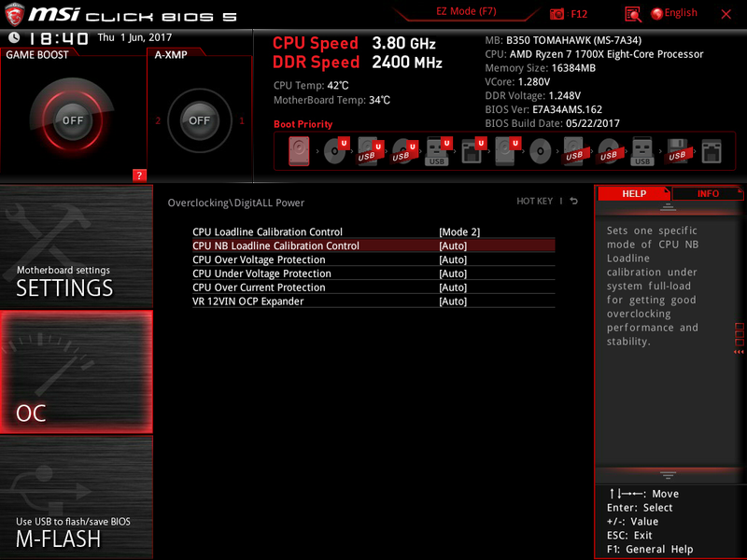Select the UEFI network boot icon

click(472, 151)
